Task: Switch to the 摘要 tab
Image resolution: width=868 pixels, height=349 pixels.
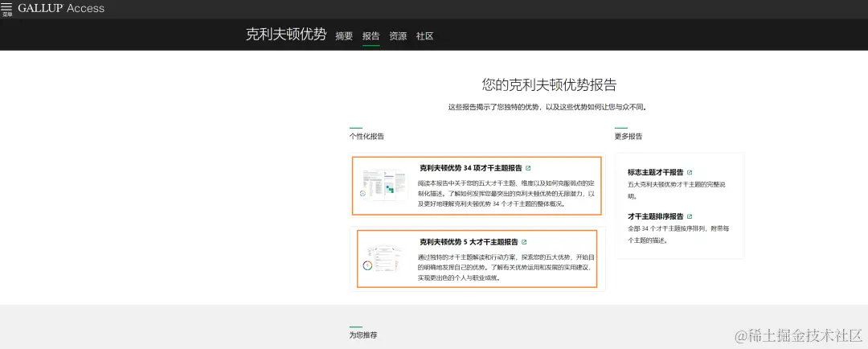Action: (x=344, y=36)
